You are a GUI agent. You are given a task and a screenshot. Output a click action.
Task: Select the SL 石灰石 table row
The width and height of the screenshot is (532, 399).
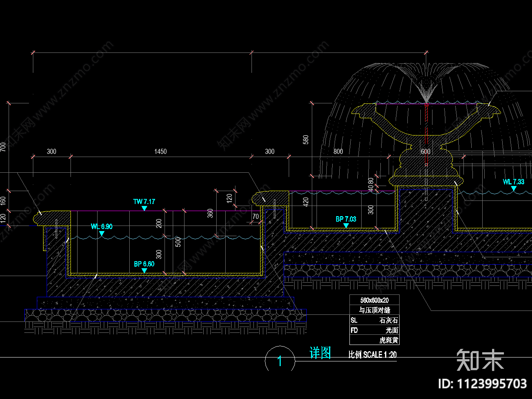click(375, 320)
